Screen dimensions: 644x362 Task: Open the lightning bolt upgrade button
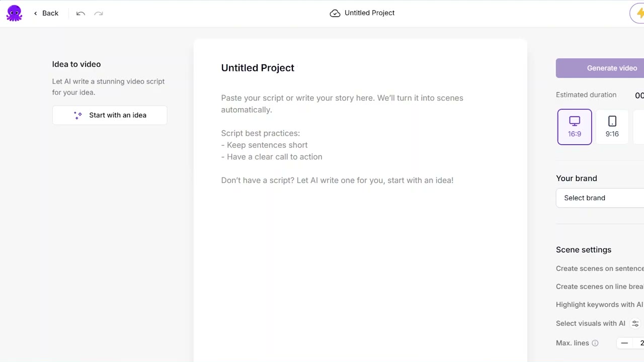click(x=638, y=13)
